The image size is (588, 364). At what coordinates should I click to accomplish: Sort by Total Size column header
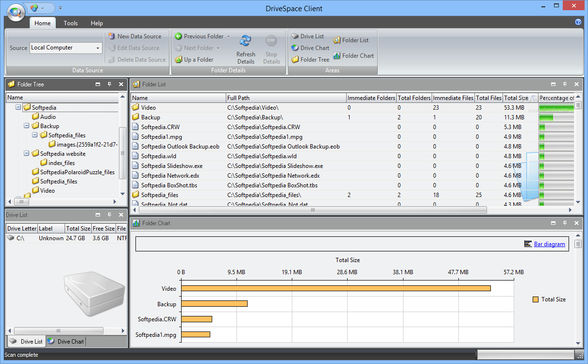pyautogui.click(x=516, y=98)
